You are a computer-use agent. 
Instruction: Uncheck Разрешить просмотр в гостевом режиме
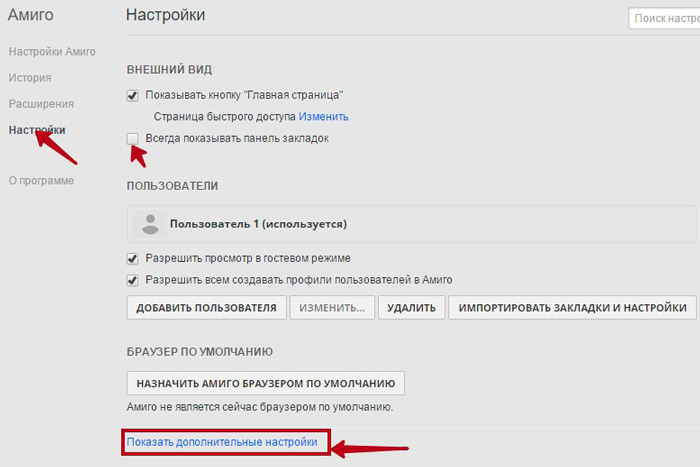132,259
